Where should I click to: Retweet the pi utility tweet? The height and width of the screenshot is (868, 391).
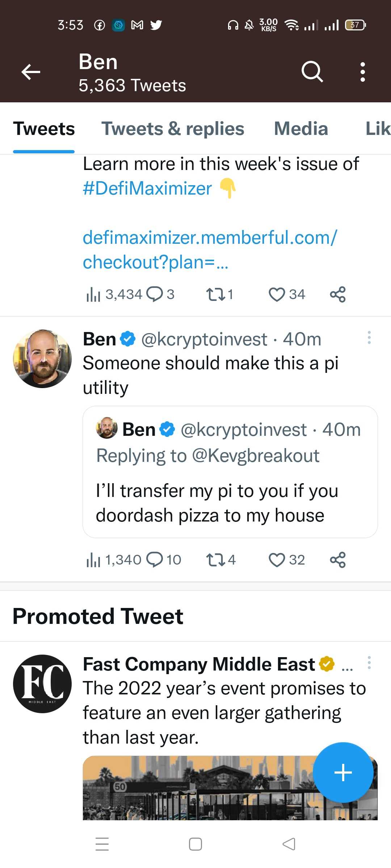[x=215, y=560]
